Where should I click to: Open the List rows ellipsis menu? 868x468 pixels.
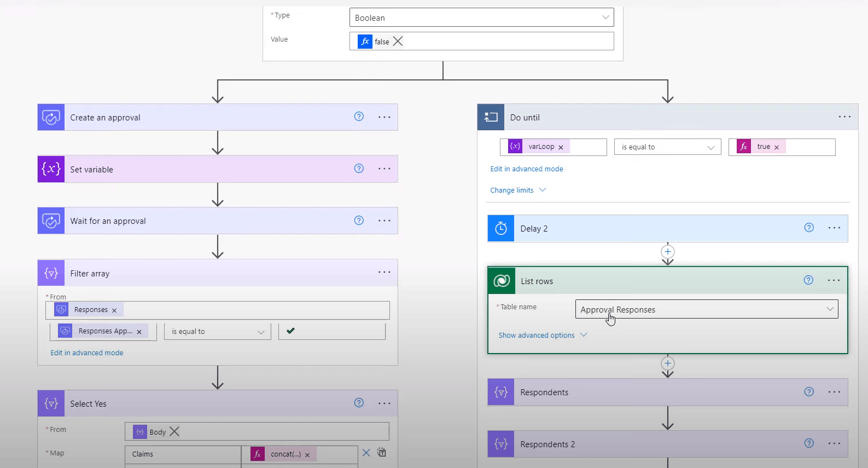(834, 280)
